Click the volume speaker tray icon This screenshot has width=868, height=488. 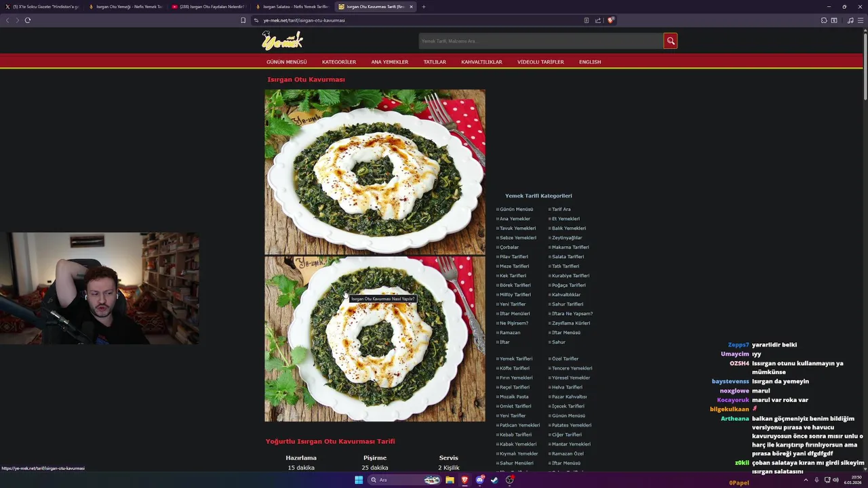[835, 480]
